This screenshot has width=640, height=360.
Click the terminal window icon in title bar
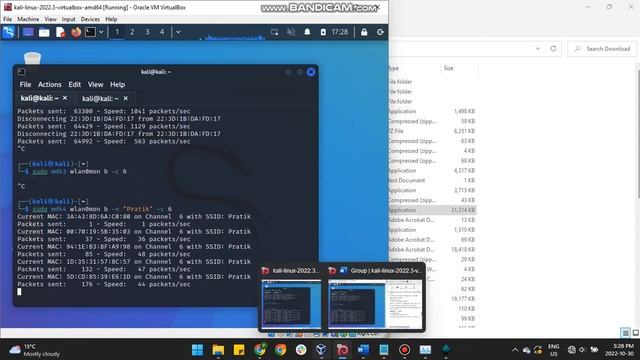[x=22, y=72]
